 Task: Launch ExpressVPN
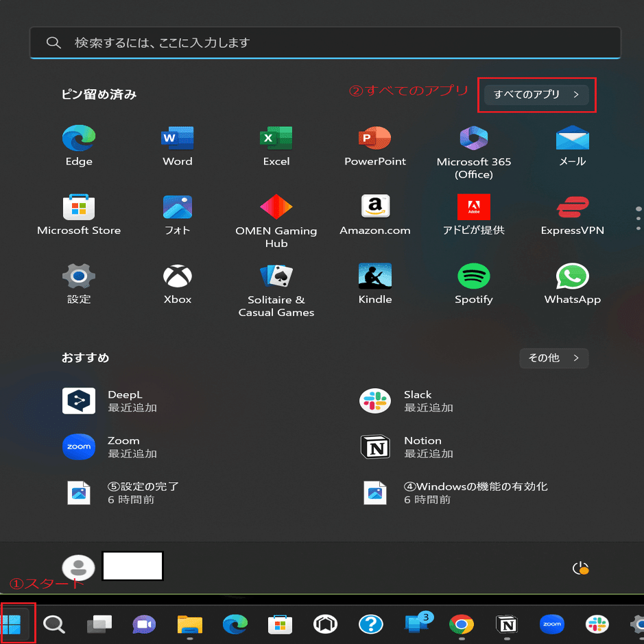[572, 215]
